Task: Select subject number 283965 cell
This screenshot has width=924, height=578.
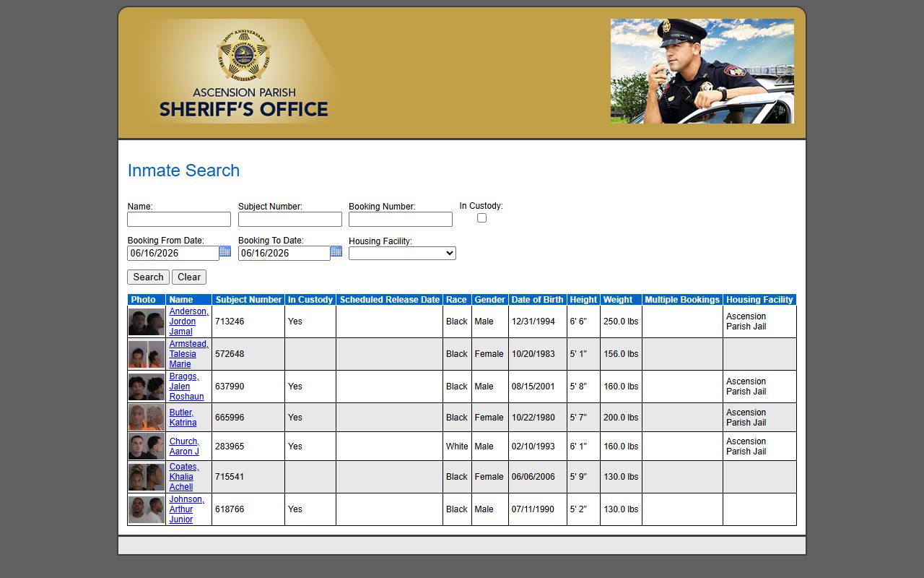Action: tap(248, 447)
